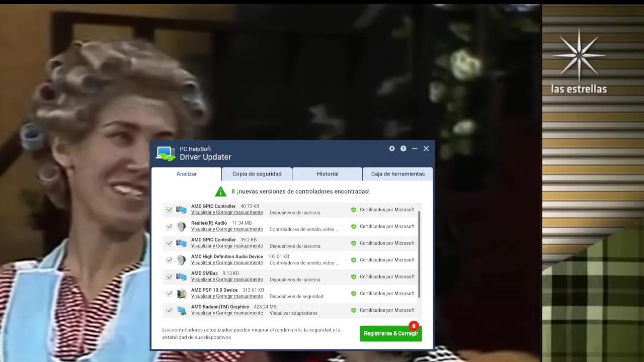Uncheck the AMD Radeon(TM) Graphics checkbox

point(169,310)
